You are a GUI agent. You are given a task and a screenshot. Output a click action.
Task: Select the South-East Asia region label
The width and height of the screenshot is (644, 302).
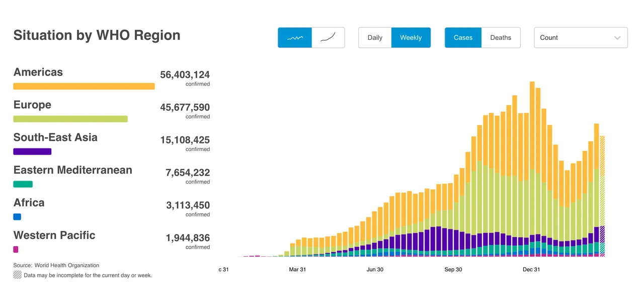click(x=55, y=137)
